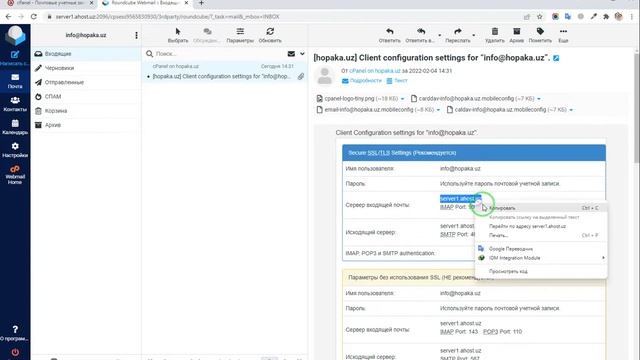Image resolution: width=640 pixels, height=360 pixels.
Task: Switch to Текст plain text view
Action: click(397, 80)
